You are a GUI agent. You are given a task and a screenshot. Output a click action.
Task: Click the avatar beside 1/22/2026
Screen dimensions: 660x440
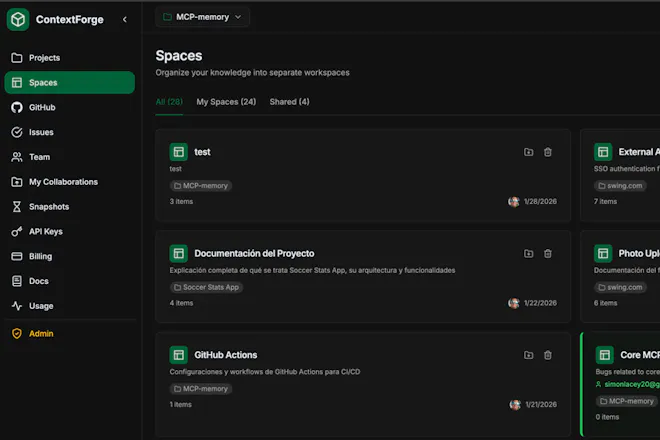pos(514,303)
